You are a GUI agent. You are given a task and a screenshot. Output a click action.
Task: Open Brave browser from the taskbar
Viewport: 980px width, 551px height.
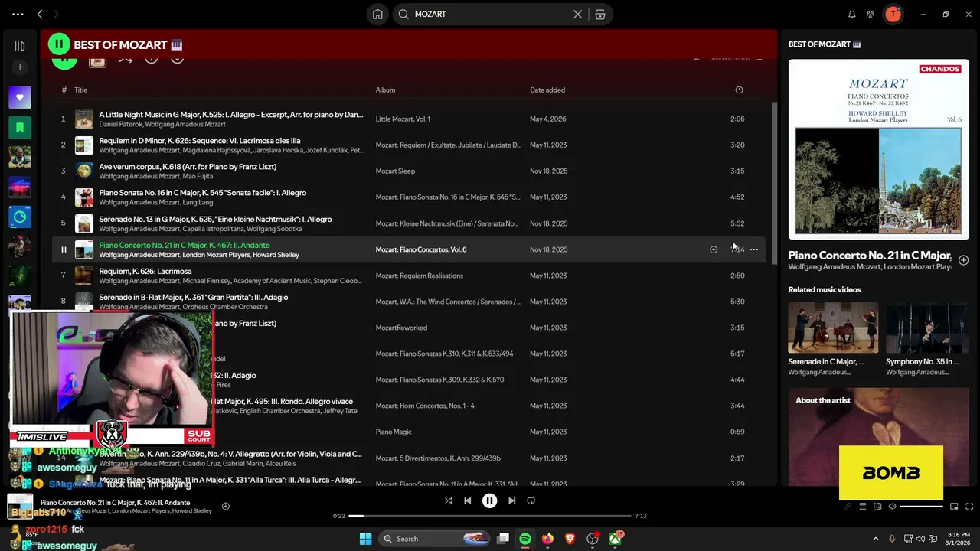click(570, 539)
